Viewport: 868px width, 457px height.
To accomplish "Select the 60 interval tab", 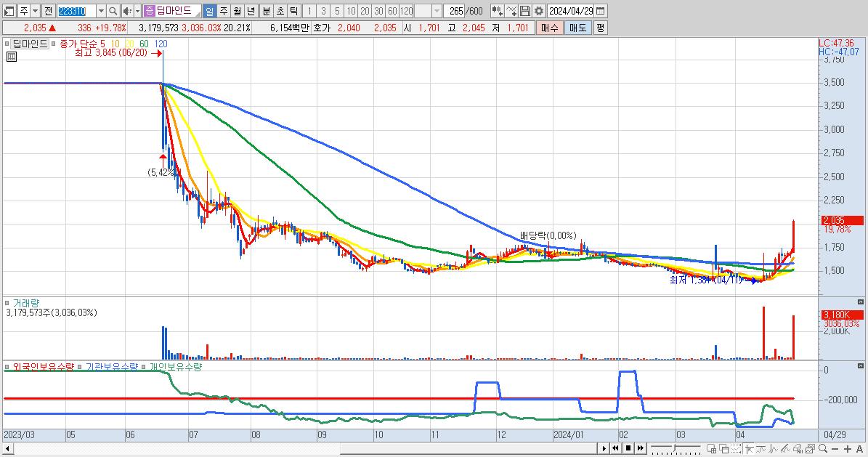I will tap(392, 11).
